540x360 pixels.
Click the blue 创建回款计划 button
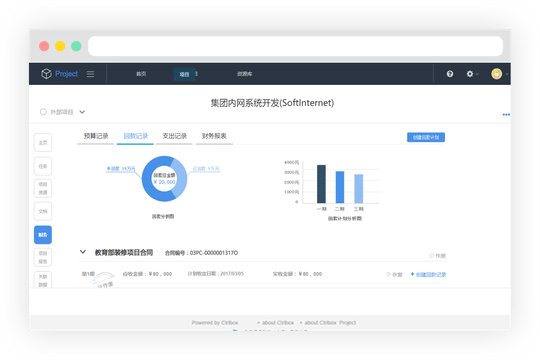pyautogui.click(x=426, y=137)
